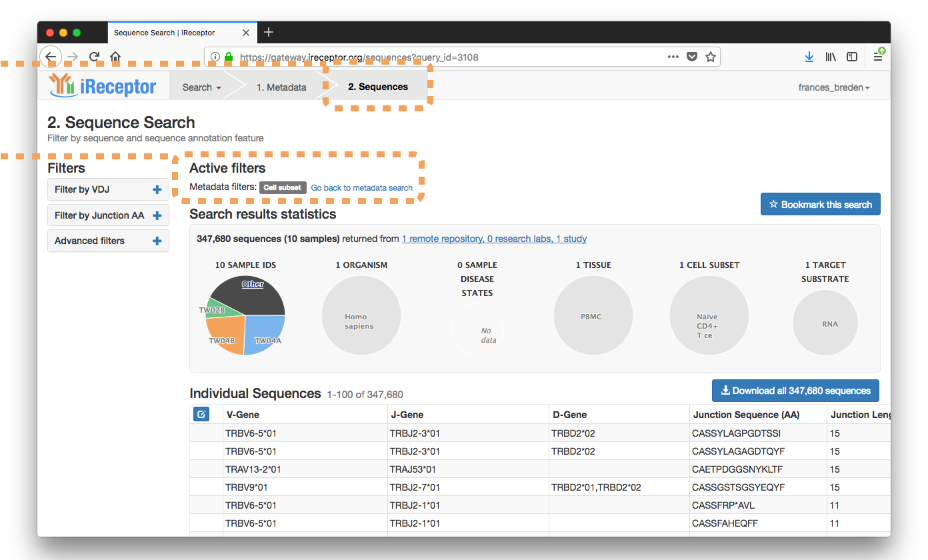
Task: Open the Firefox library icon
Action: [x=831, y=57]
